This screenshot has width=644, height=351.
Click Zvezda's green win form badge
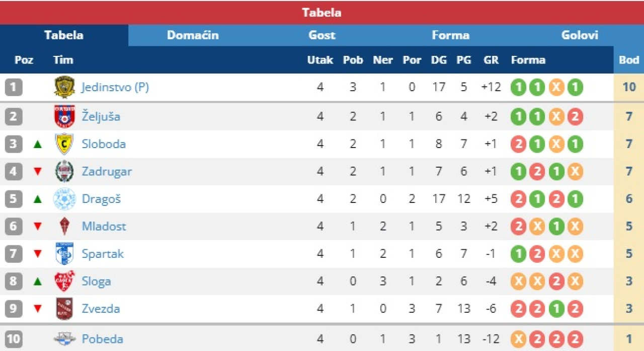556,309
